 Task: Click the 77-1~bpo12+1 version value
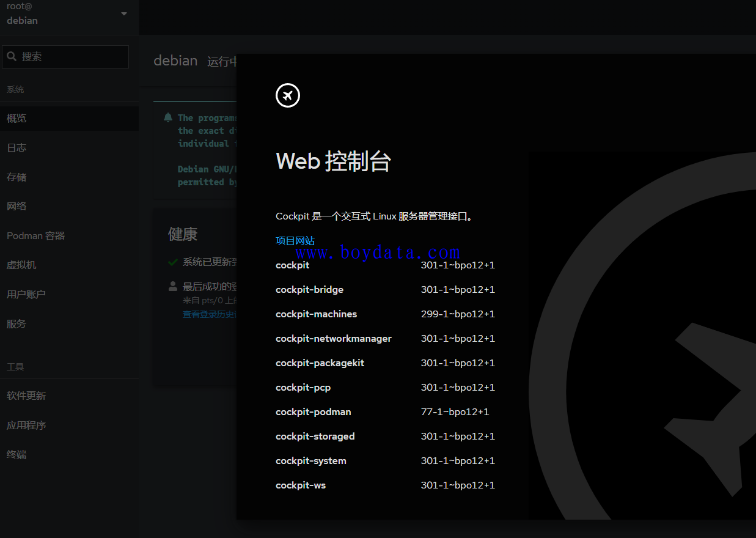(455, 412)
